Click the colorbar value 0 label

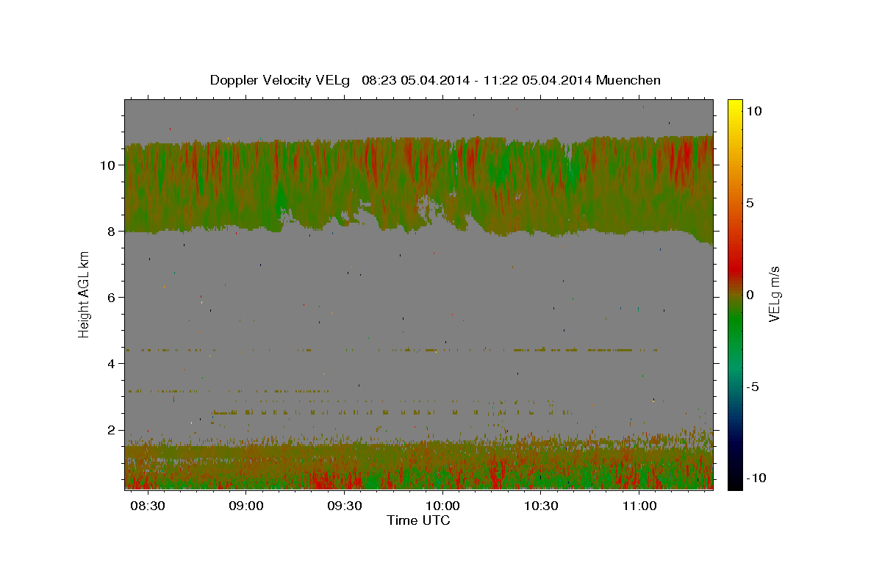click(x=750, y=295)
